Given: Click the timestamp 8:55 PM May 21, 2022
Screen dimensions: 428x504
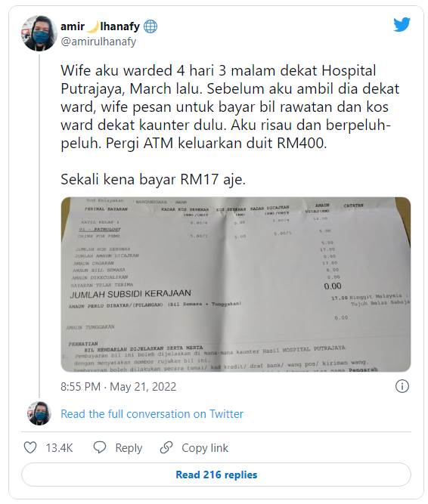Looking at the screenshot, I should pos(118,386).
